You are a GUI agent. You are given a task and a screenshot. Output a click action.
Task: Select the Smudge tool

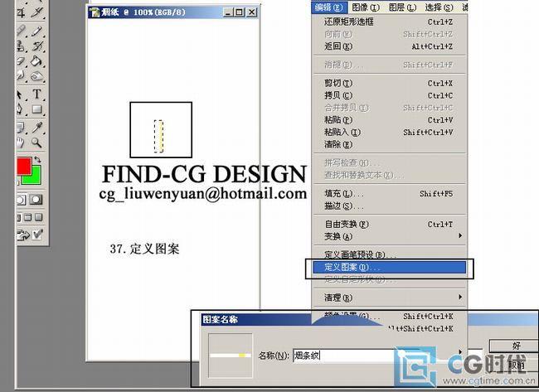[x=22, y=76]
